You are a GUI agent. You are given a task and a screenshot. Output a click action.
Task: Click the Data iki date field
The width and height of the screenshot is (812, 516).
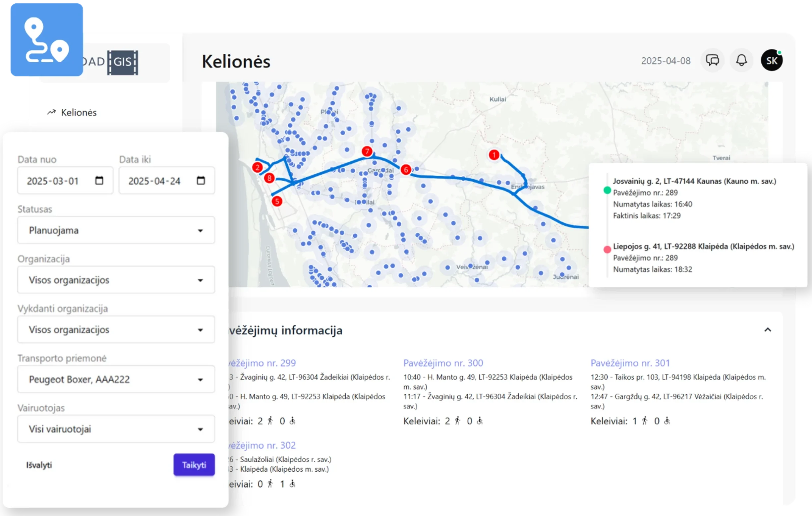(x=167, y=181)
